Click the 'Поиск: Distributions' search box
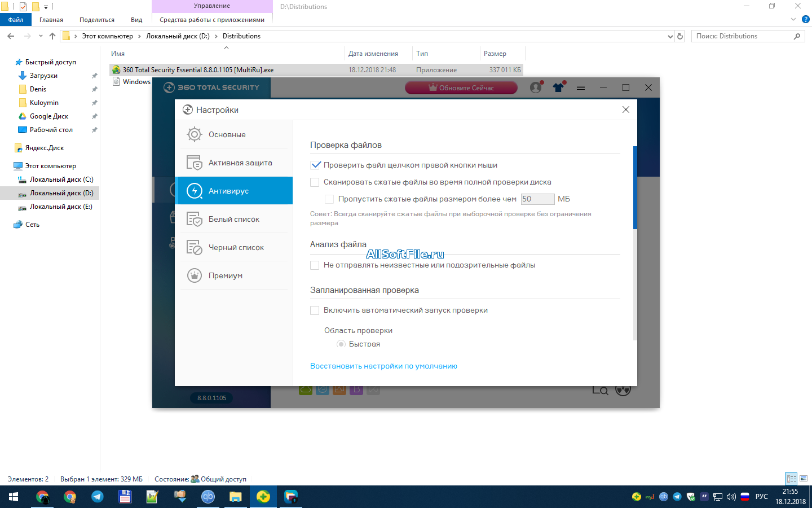This screenshot has height=508, width=812. [x=747, y=36]
